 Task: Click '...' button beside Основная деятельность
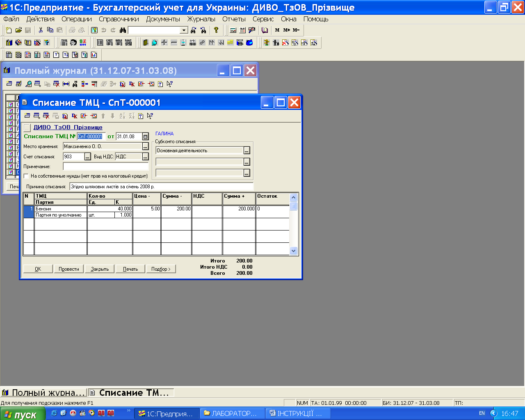tap(247, 151)
